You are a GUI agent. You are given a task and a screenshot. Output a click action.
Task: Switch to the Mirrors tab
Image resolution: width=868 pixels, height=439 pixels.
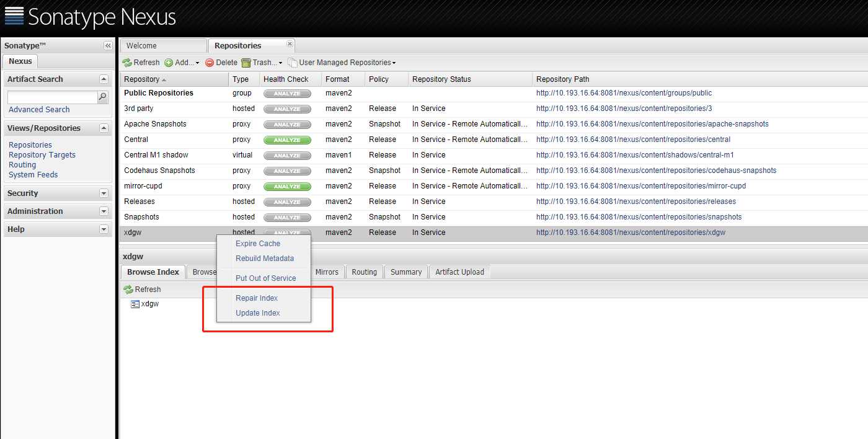(x=327, y=272)
